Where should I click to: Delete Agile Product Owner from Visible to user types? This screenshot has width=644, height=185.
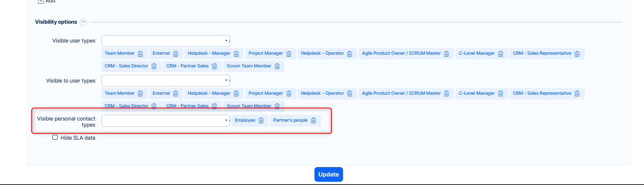click(x=447, y=94)
